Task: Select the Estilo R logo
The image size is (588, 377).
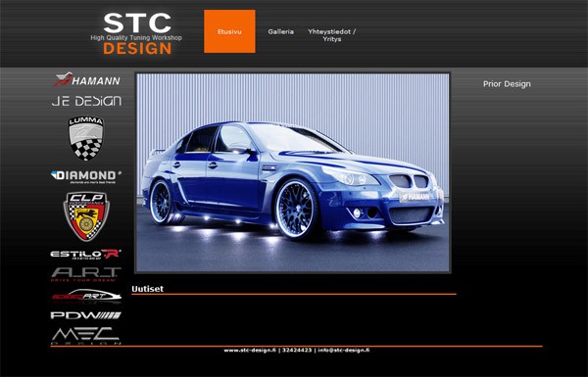Action: [x=86, y=254]
